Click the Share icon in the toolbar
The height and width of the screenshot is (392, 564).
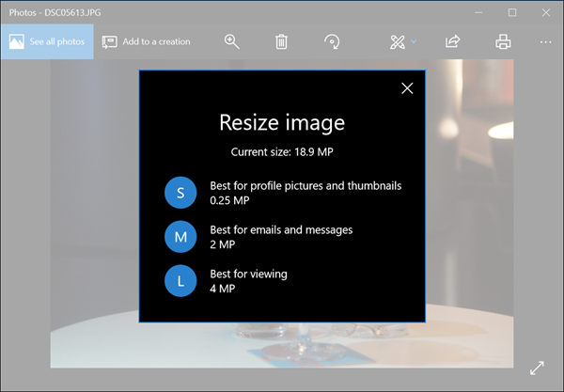tap(452, 41)
